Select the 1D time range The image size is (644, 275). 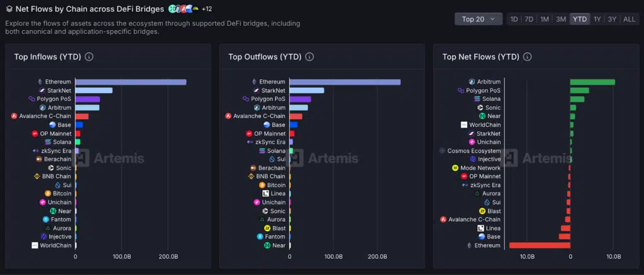[514, 19]
